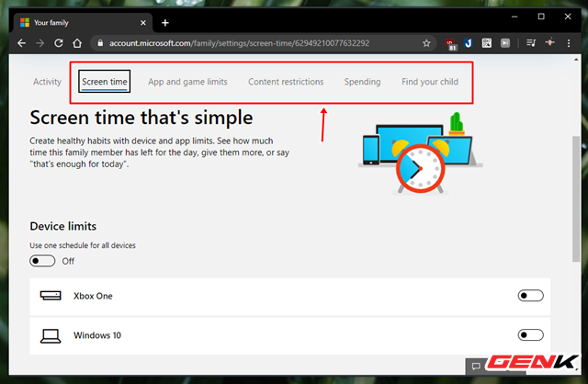Open the browser home page

[77, 43]
